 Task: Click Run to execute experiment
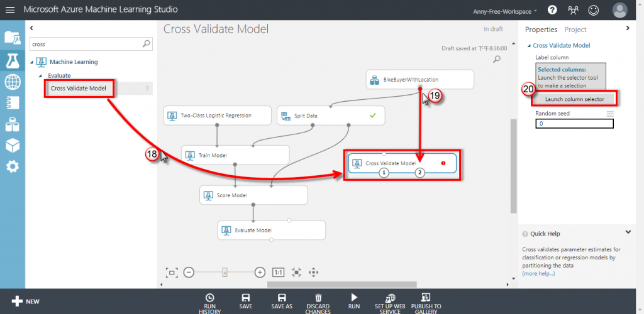point(354,301)
